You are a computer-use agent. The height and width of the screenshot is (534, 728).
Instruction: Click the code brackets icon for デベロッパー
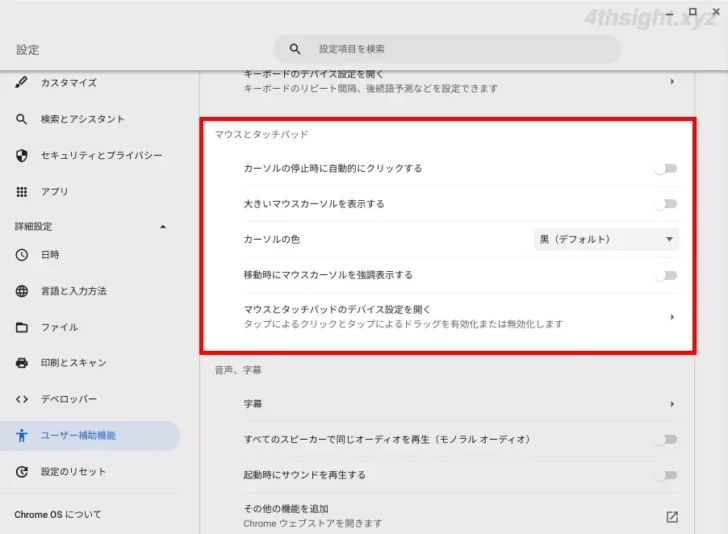coord(21,399)
